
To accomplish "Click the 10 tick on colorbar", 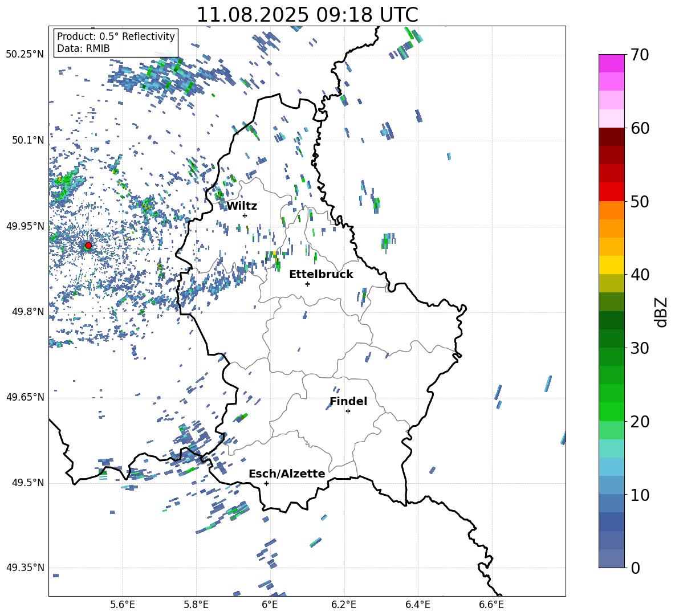I will (640, 495).
